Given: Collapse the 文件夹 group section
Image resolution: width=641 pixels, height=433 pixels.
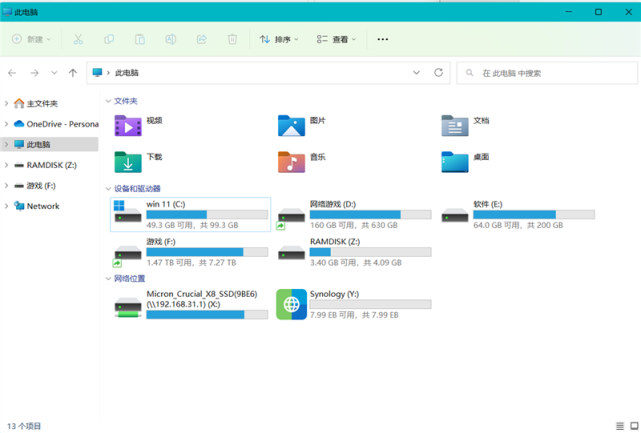Looking at the screenshot, I should (x=108, y=101).
